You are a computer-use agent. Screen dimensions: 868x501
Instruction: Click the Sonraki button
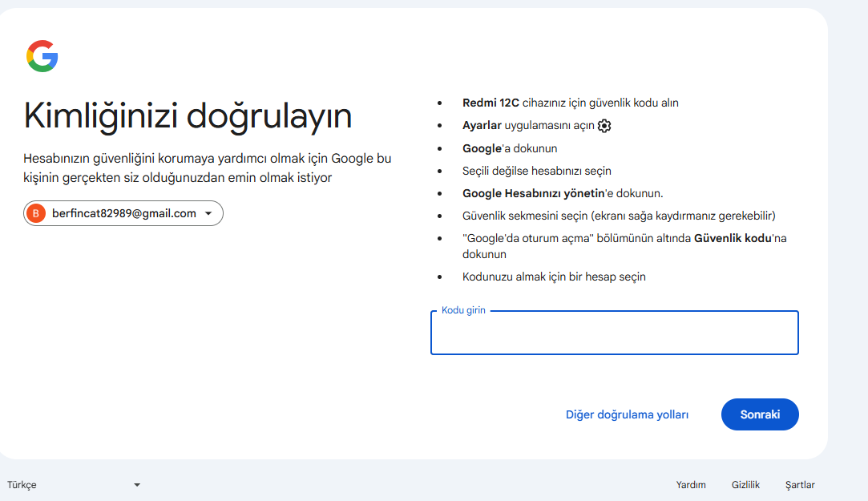click(760, 414)
